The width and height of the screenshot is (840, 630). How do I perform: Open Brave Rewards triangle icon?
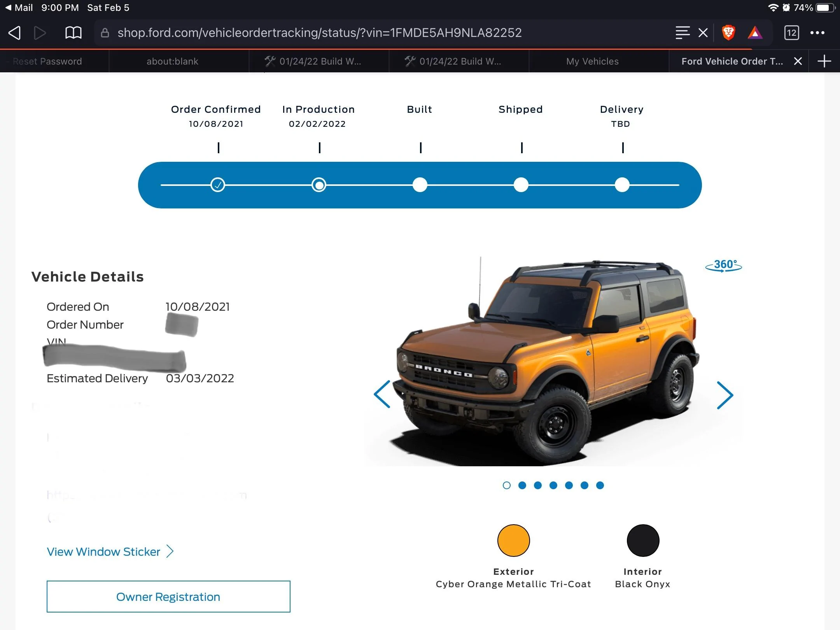tap(755, 33)
